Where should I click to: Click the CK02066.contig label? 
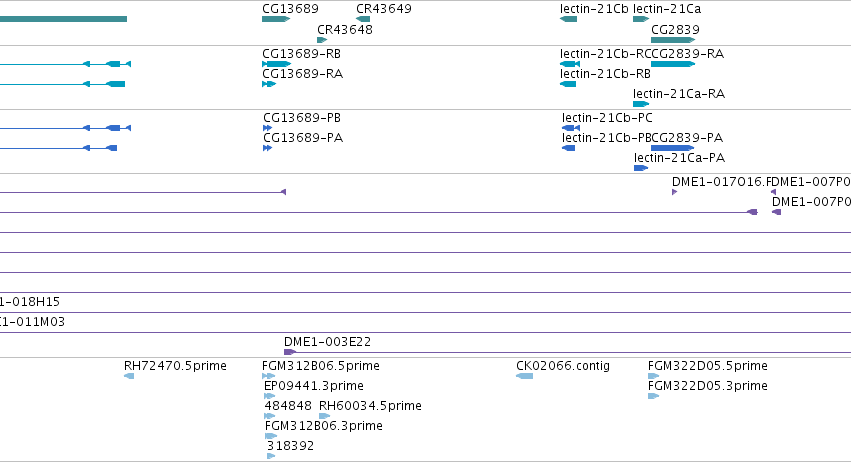pyautogui.click(x=563, y=366)
